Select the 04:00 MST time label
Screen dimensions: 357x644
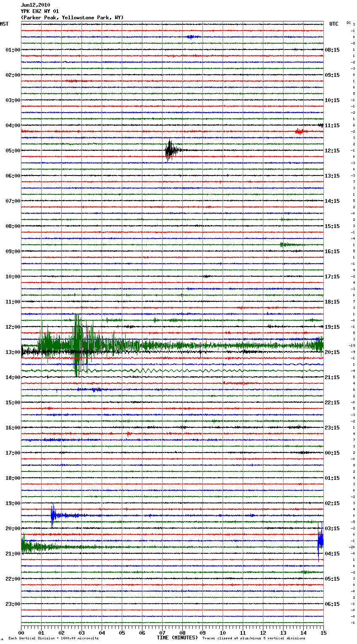point(13,126)
